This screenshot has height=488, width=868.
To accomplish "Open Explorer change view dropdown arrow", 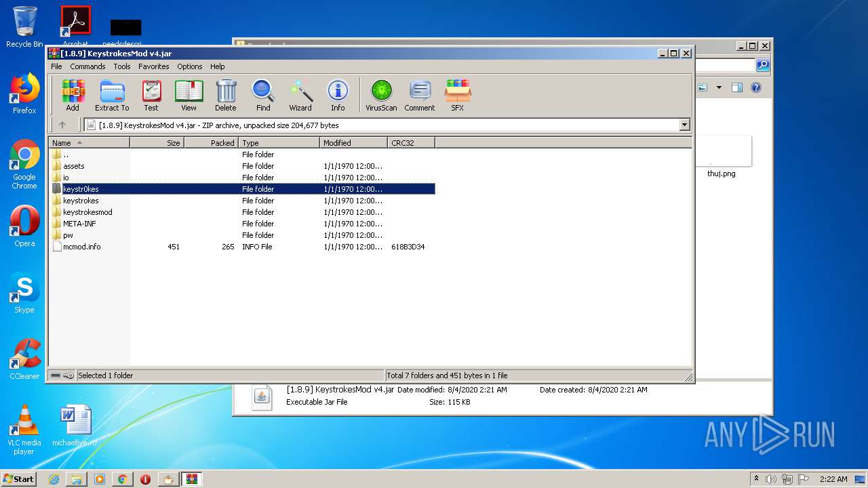I will pos(719,87).
